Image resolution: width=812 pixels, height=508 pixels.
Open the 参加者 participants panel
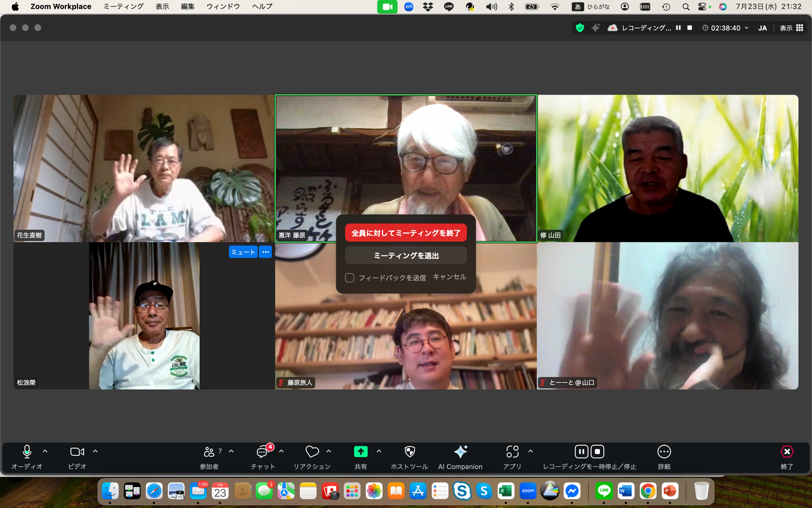click(209, 457)
